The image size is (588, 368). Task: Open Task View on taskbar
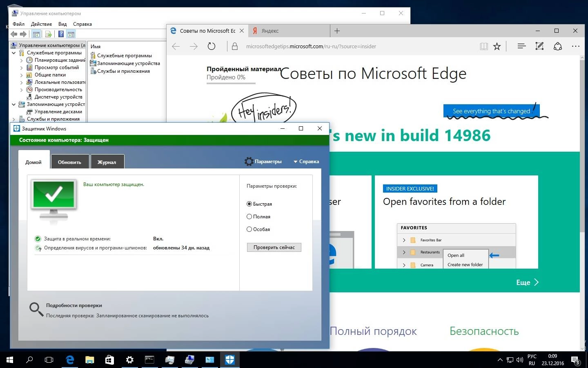[49, 360]
